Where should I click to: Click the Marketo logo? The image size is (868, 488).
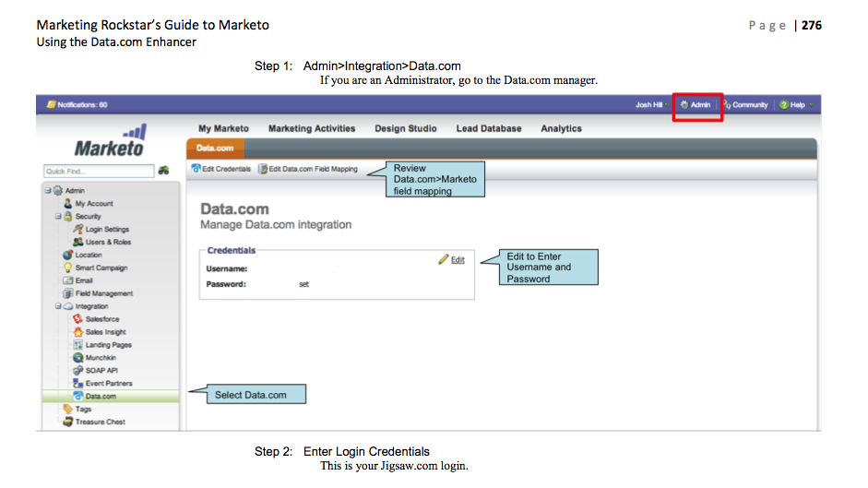(x=110, y=140)
